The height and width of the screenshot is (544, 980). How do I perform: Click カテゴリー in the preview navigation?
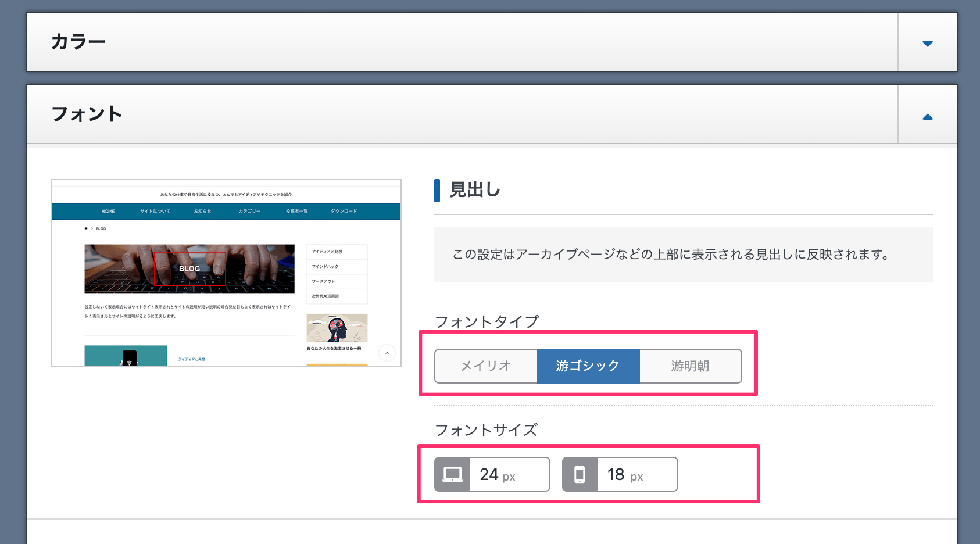249,212
